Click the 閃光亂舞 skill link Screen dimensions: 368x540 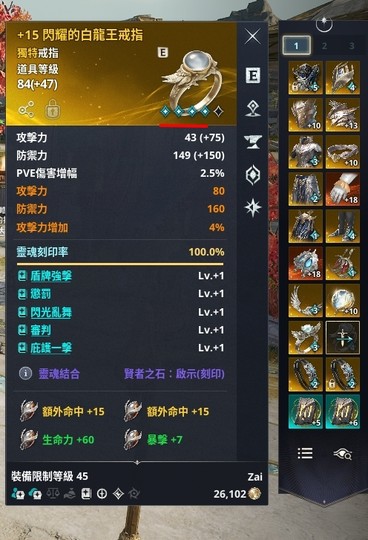click(x=51, y=312)
